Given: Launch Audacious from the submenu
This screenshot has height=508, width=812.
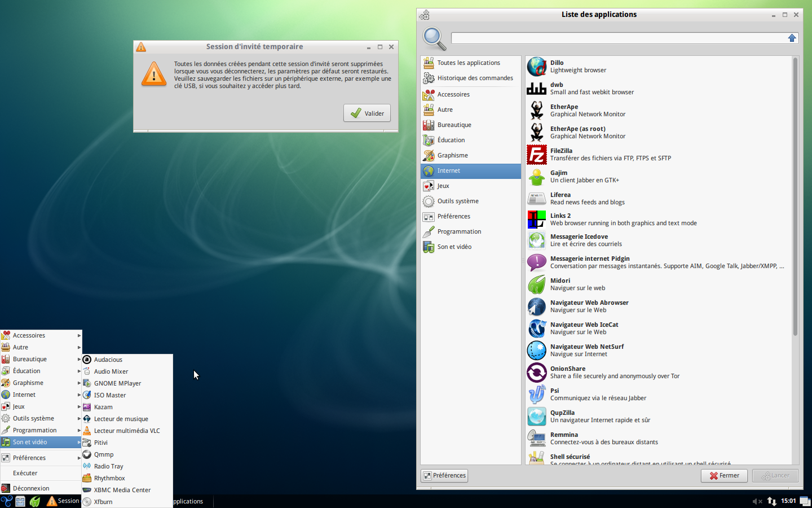Looking at the screenshot, I should coord(127,360).
